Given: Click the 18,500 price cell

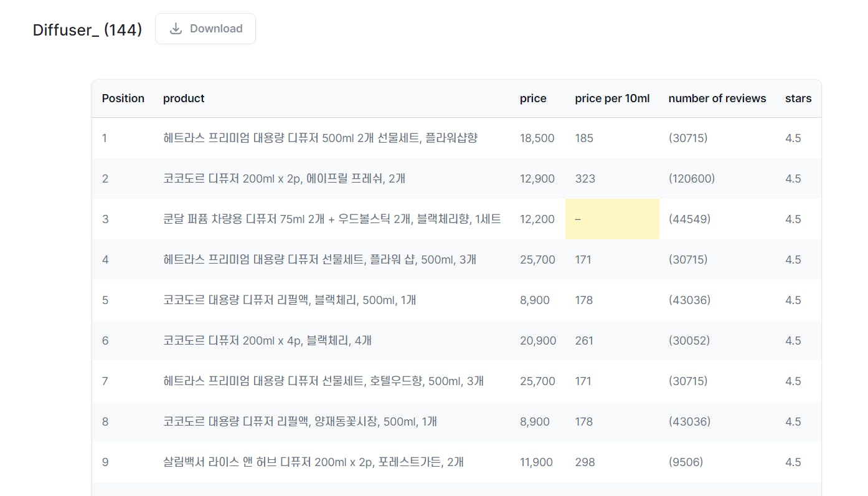Looking at the screenshot, I should [537, 138].
